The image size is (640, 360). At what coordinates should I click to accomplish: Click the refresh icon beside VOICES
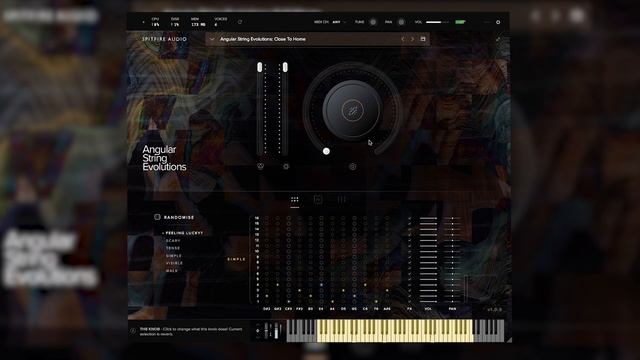[x=240, y=22]
